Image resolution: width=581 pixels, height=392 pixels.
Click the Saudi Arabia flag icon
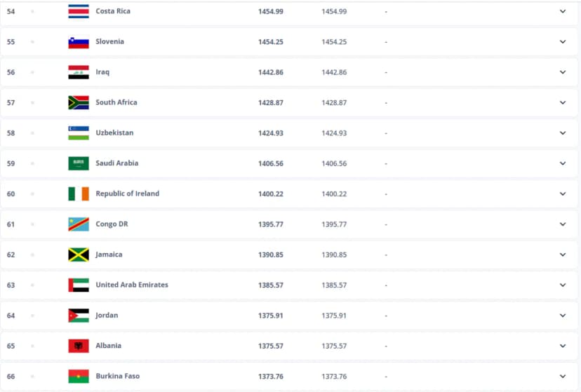79,163
